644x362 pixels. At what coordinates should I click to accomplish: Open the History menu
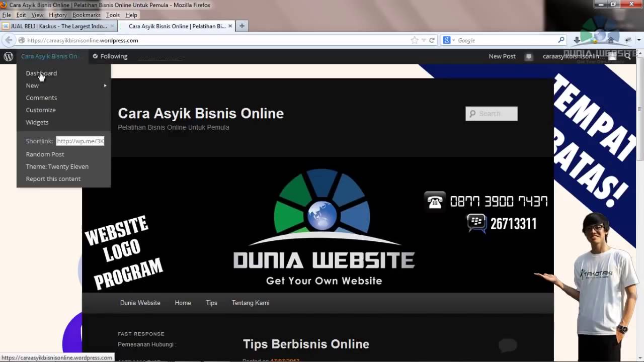(58, 15)
